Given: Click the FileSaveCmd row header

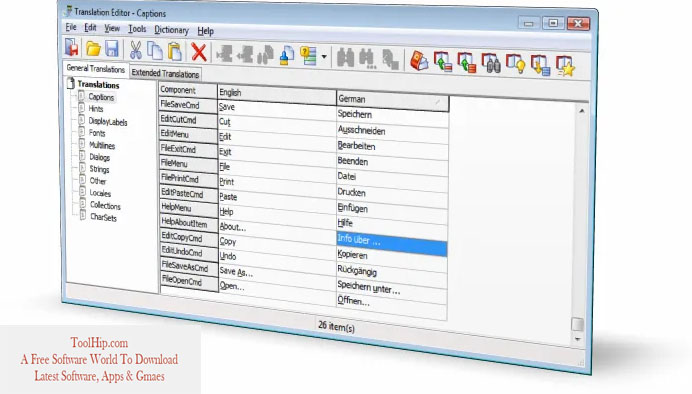Looking at the screenshot, I should (188, 105).
